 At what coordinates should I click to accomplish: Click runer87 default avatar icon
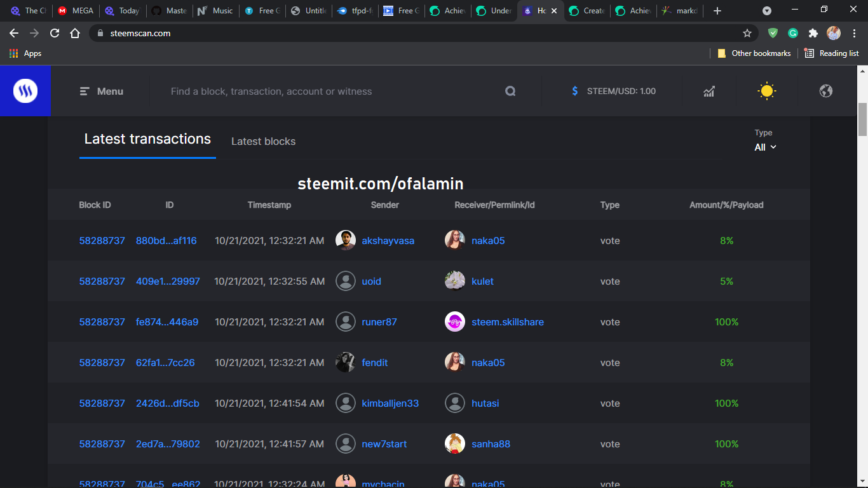coord(346,322)
